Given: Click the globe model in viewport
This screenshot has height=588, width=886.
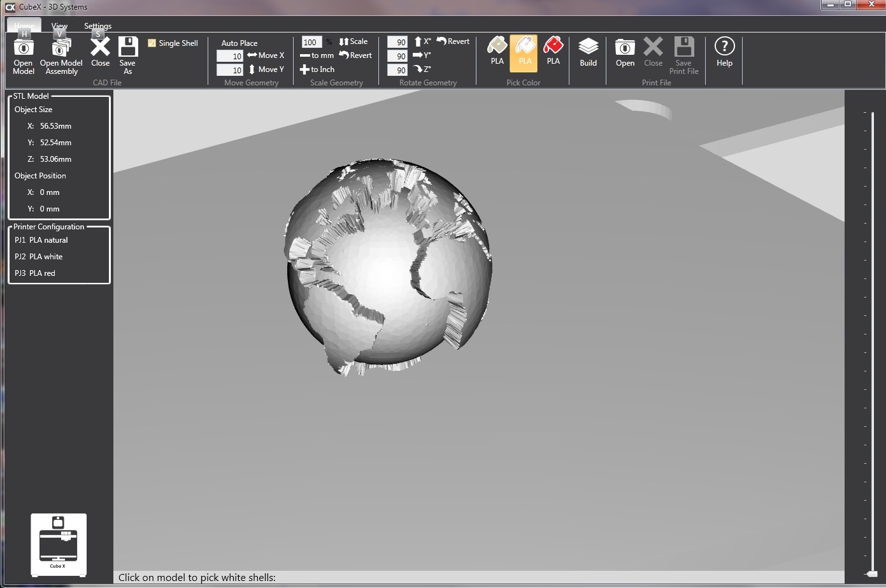Looking at the screenshot, I should point(389,268).
